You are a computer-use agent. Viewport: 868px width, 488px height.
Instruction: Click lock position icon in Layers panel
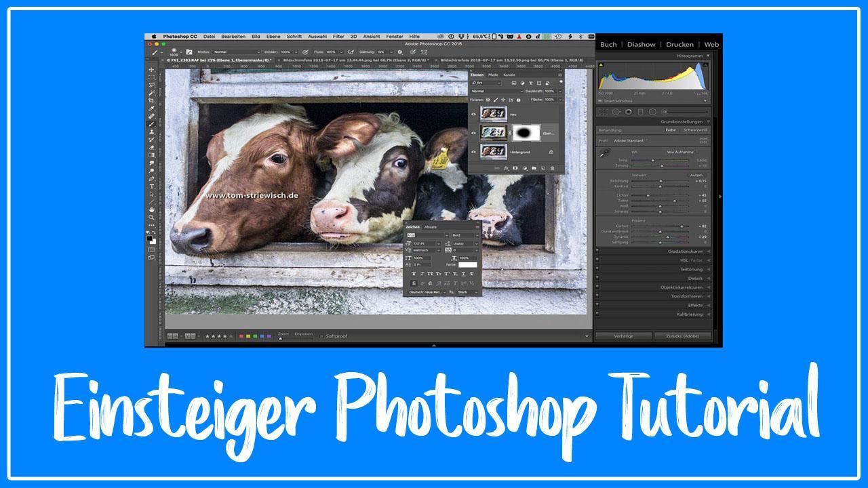503,100
